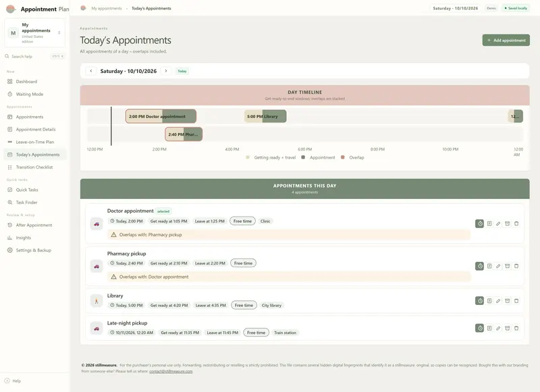Open the Leave-on-Time Plan page

(x=35, y=142)
